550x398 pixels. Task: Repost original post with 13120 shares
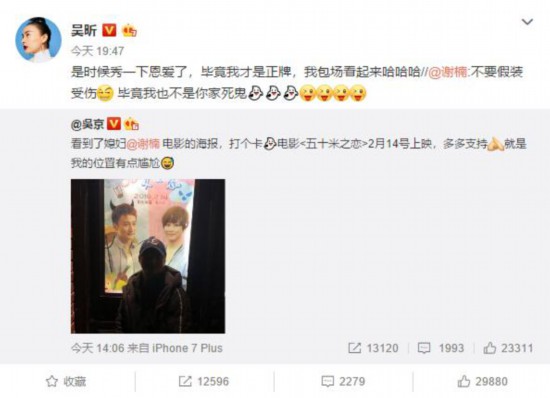[x=373, y=348]
